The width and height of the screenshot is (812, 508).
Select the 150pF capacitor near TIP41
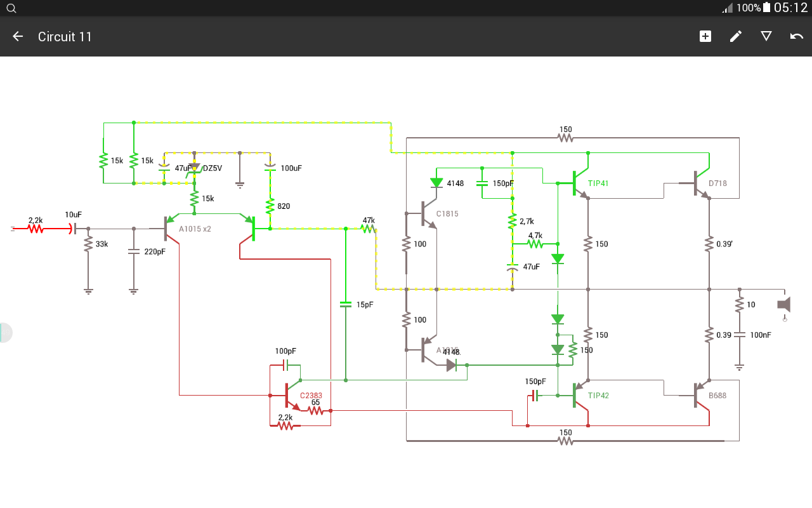click(x=482, y=184)
